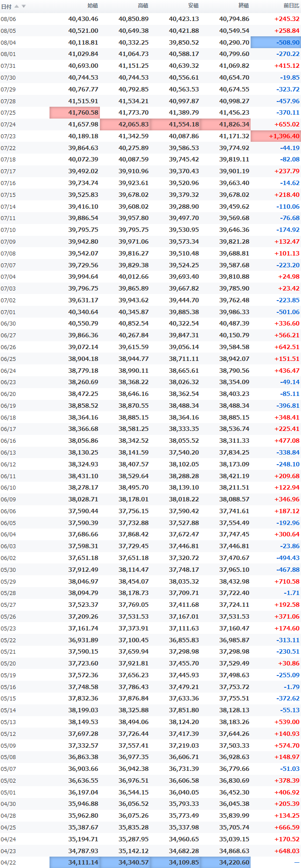The width and height of the screenshot is (301, 868).
Task: Click the 安値 column header
Action: pos(194,6)
